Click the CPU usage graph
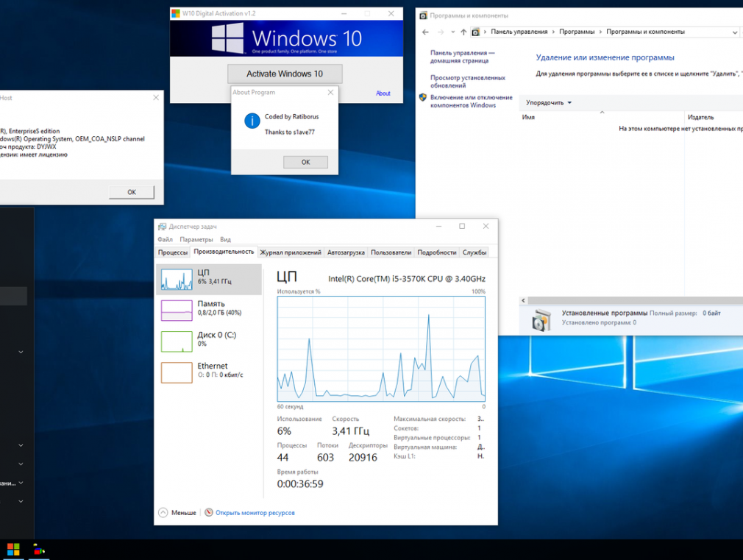743x560 pixels. point(381,349)
